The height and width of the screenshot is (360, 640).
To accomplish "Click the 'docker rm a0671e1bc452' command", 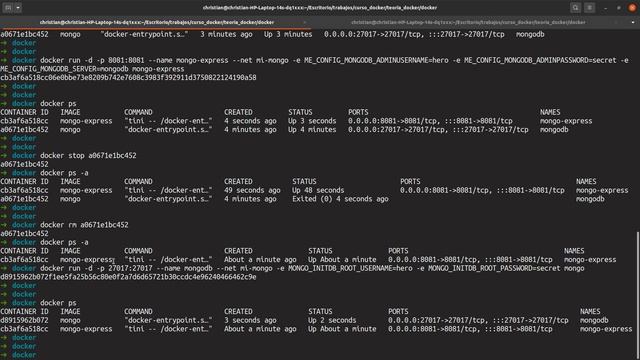I will click(84, 225).
